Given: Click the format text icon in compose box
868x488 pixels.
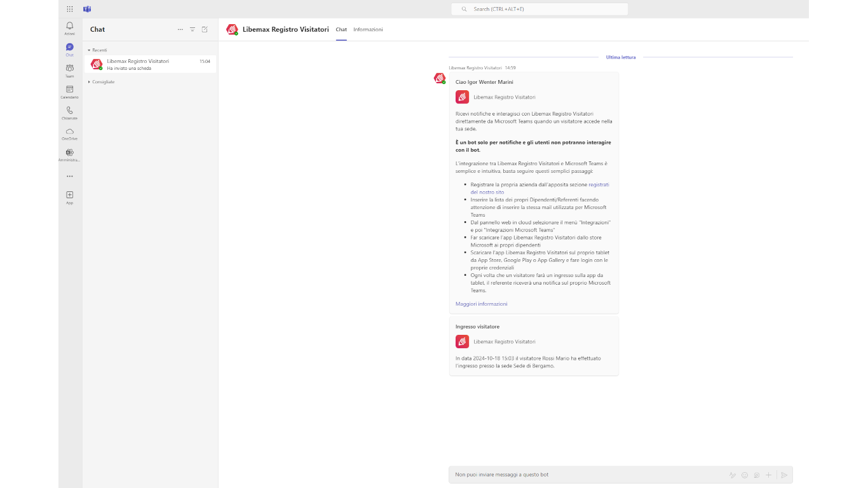Looking at the screenshot, I should point(733,475).
